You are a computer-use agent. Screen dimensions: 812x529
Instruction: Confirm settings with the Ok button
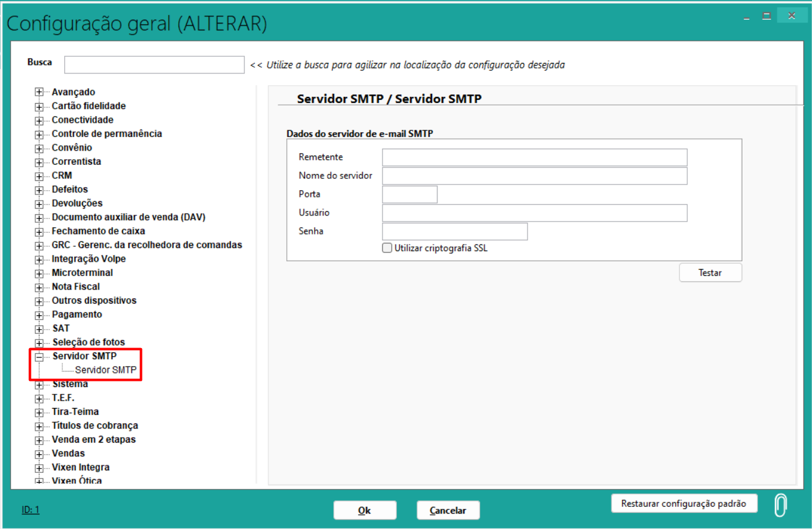tap(365, 510)
